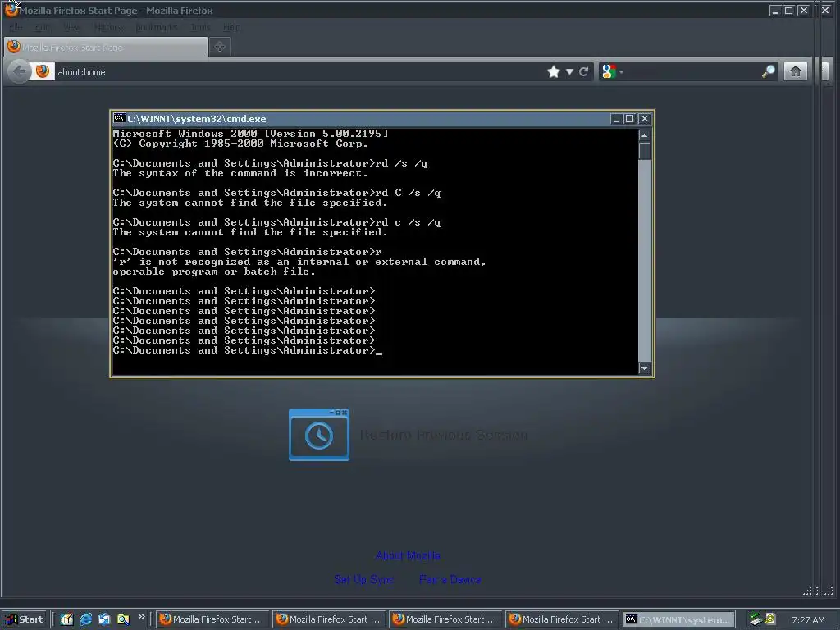Open the Edit menu in Firefox
Image resolution: width=840 pixels, height=630 pixels.
(x=43, y=27)
